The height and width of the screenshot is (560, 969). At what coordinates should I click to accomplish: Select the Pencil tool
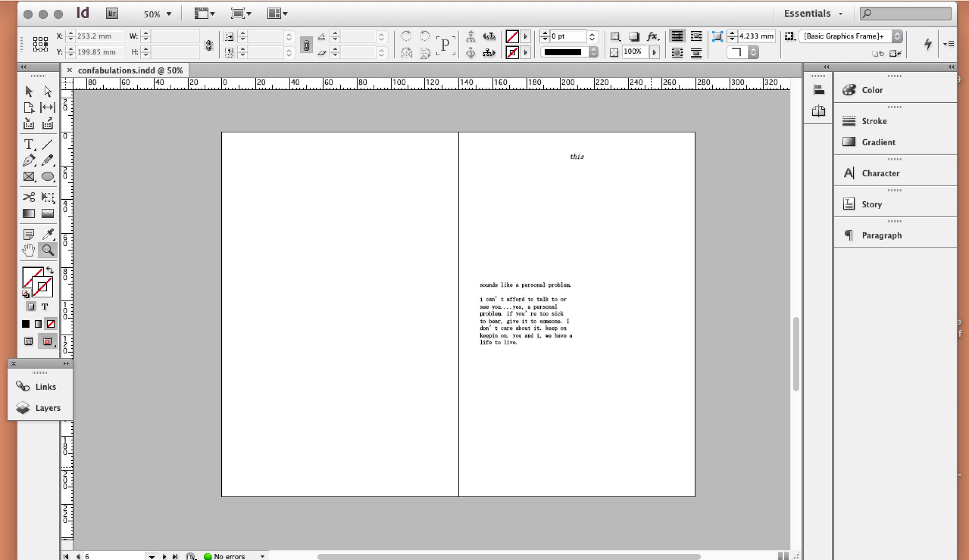(48, 160)
